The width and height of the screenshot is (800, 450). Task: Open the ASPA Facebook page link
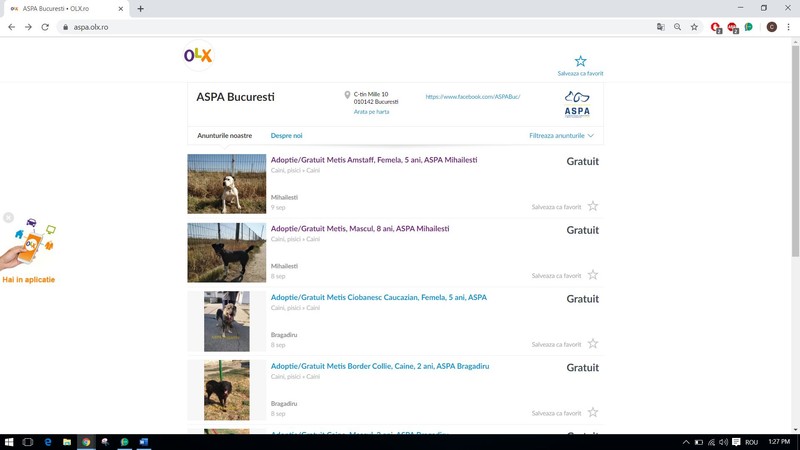tap(473, 96)
